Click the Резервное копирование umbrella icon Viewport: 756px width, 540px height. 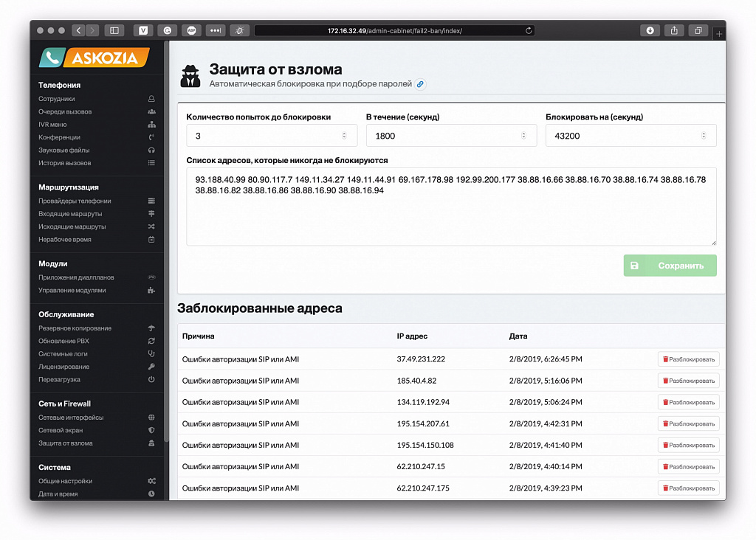pyautogui.click(x=151, y=328)
